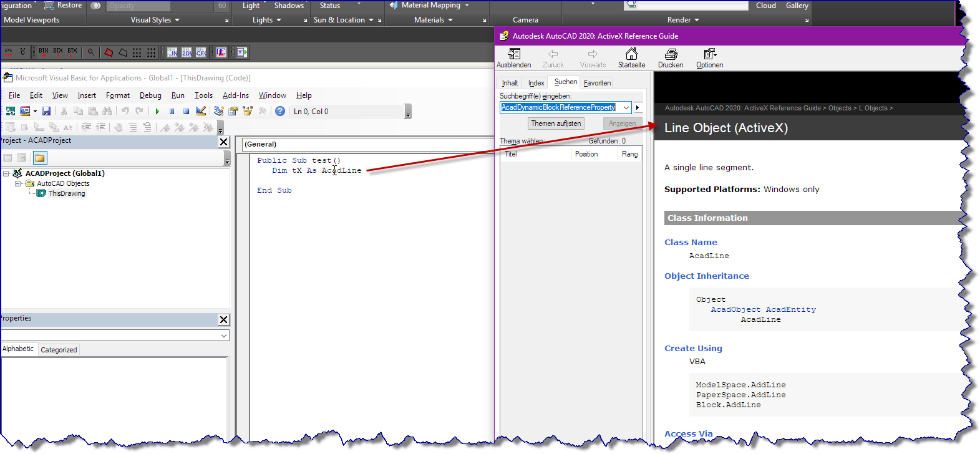Switch to the Favoriten tab in help
This screenshot has height=454, width=980.
click(x=597, y=83)
